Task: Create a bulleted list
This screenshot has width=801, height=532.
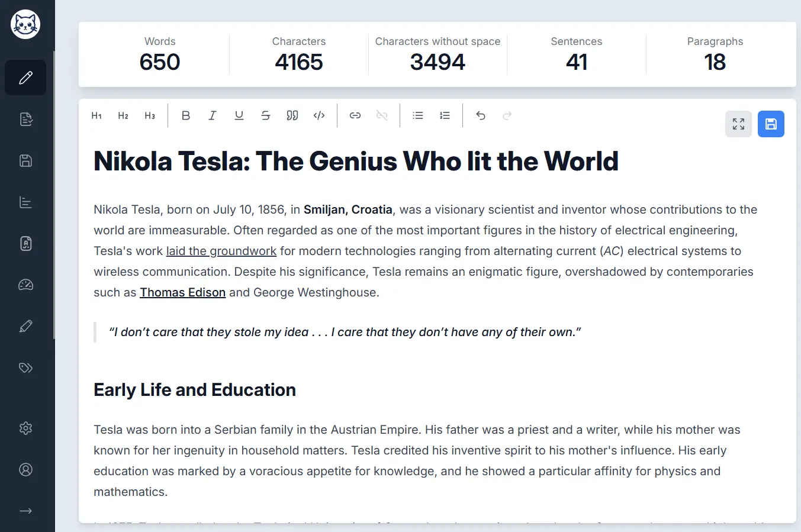Action: [418, 116]
